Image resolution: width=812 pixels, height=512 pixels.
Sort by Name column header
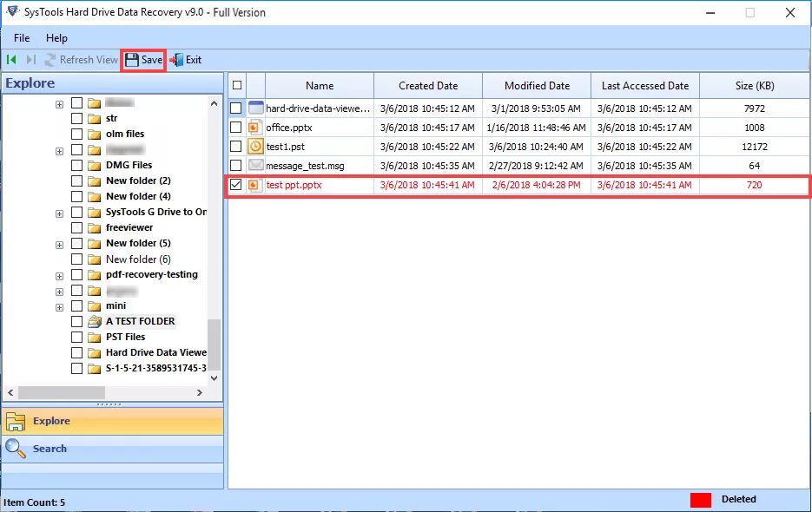coord(320,85)
